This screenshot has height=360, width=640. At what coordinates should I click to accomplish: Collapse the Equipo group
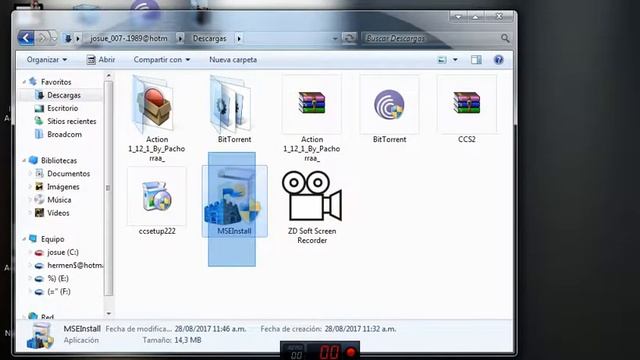coord(24,239)
